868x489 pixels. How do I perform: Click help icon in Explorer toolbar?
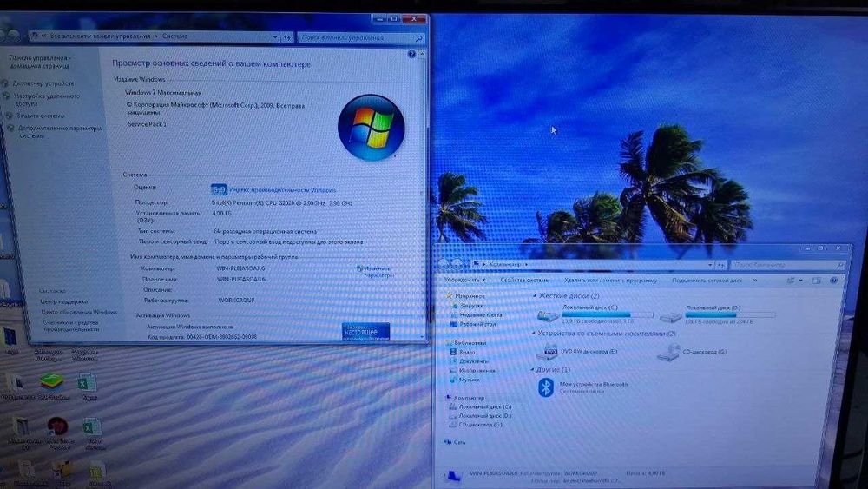click(833, 281)
